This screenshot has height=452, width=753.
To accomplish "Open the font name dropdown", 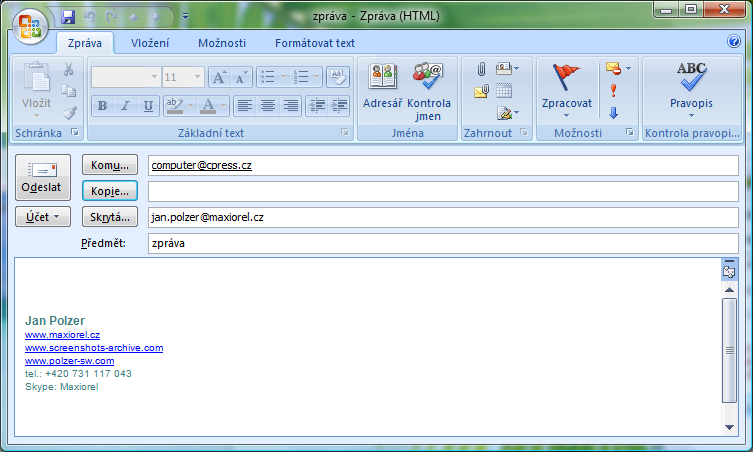I will click(x=154, y=77).
